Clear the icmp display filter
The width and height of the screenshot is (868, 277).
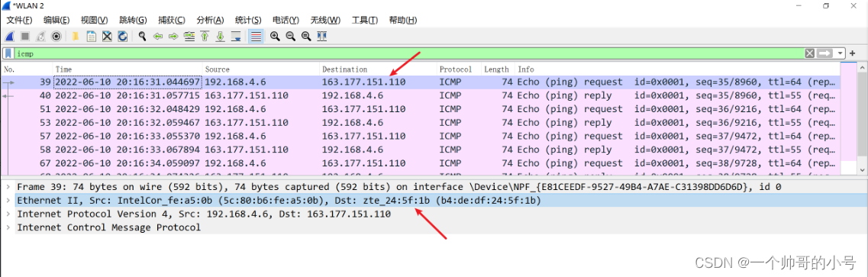pyautogui.click(x=810, y=53)
